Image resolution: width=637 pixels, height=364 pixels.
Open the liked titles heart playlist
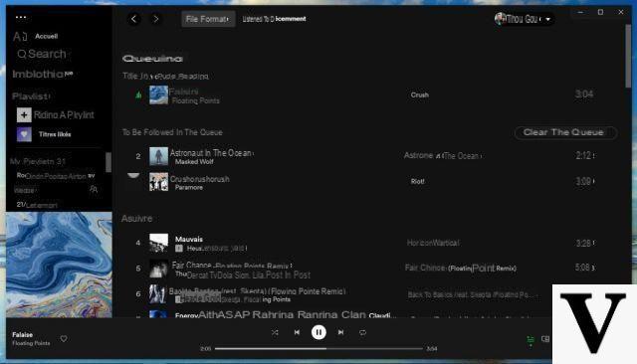(24, 134)
